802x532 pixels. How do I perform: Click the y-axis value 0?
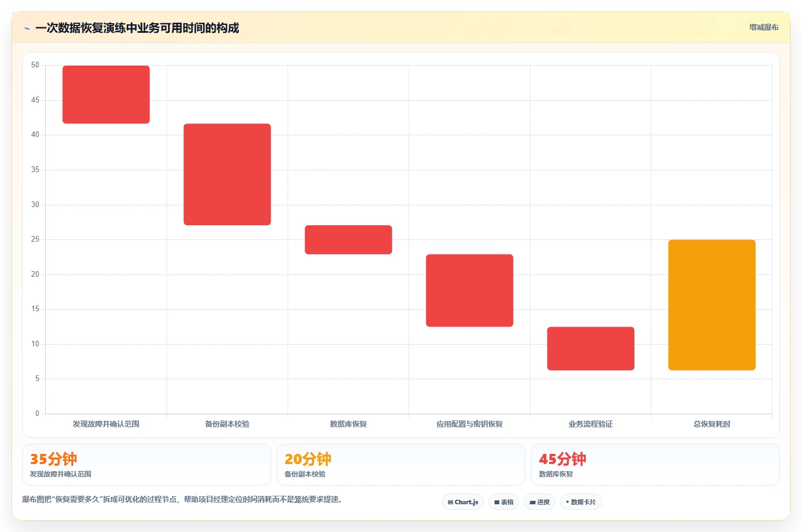click(x=37, y=414)
